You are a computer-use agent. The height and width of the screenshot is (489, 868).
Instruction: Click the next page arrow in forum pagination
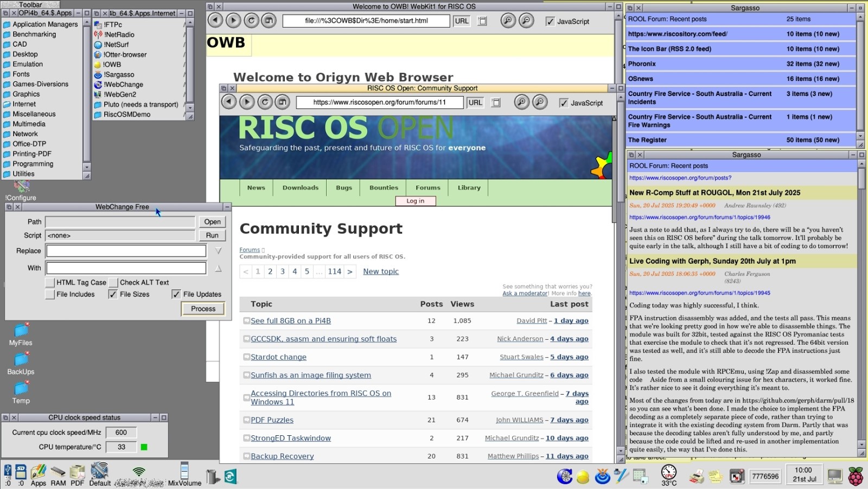pyautogui.click(x=350, y=271)
